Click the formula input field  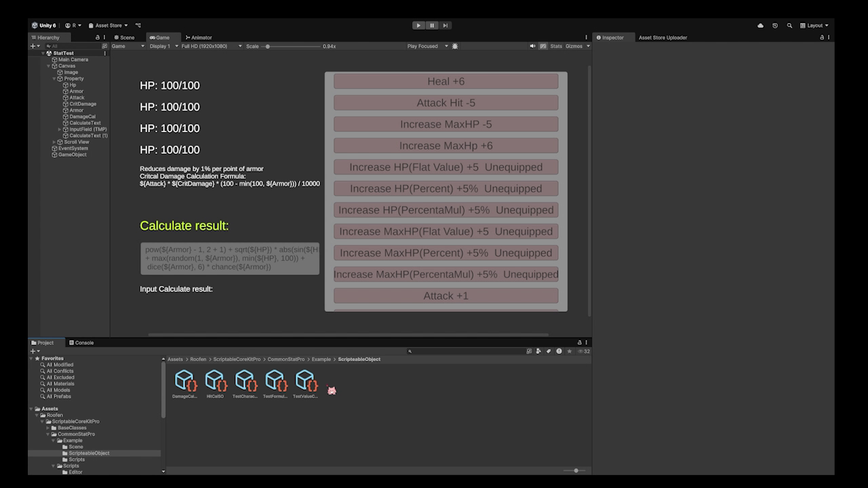coord(230,258)
